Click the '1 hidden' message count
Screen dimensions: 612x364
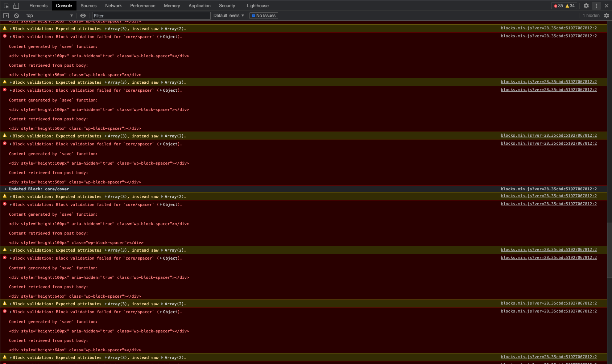[x=591, y=16]
